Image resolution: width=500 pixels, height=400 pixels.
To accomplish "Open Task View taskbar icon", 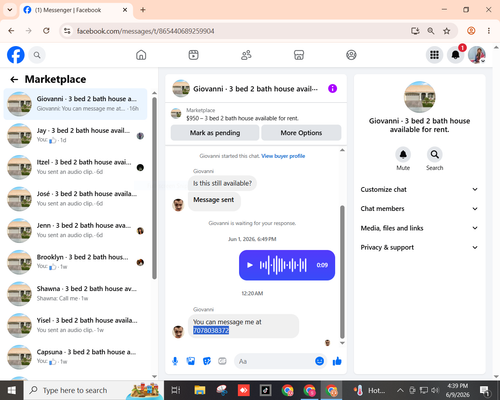I will (x=176, y=390).
